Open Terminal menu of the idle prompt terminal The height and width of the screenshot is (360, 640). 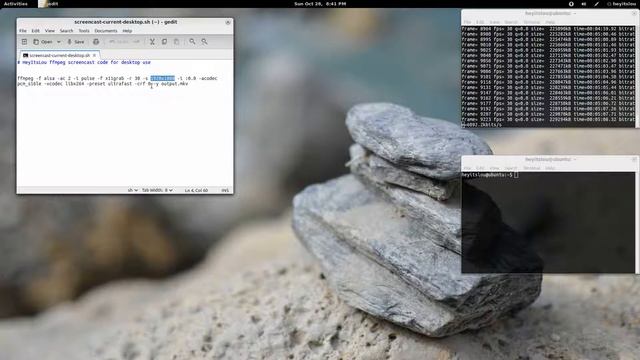pyautogui.click(x=532, y=168)
